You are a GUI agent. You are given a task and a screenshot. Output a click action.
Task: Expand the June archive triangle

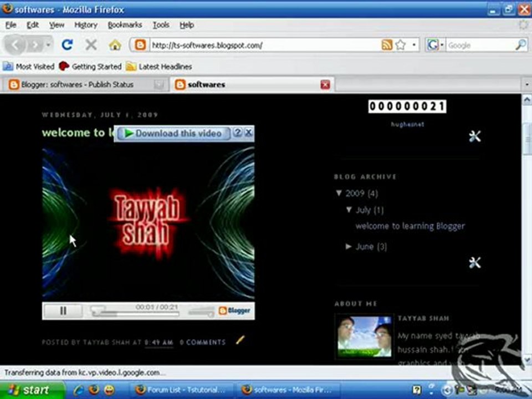[349, 246]
